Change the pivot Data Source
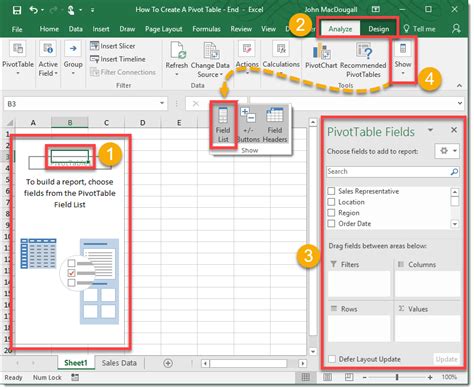Image resolution: width=474 pixels, height=390 pixels. click(x=210, y=60)
